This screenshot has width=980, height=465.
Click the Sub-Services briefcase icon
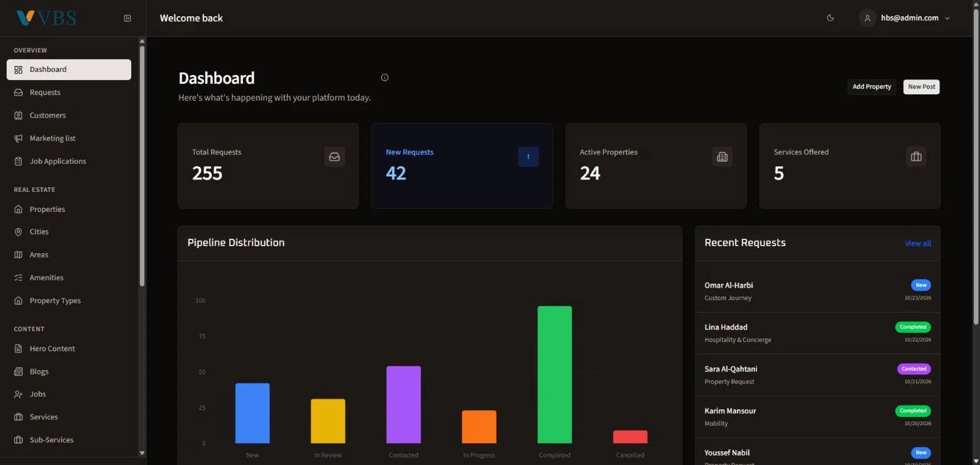tap(18, 440)
